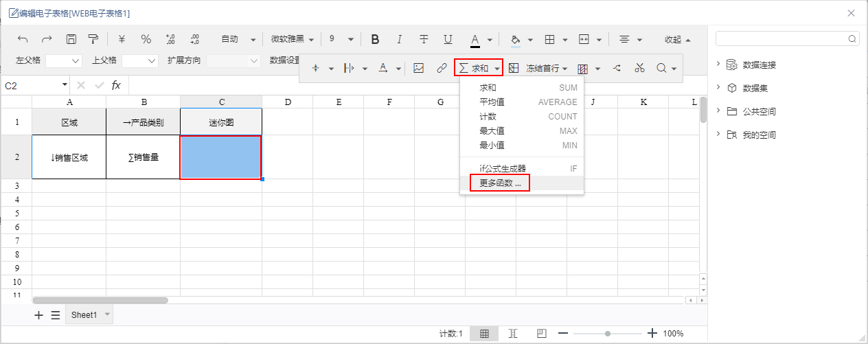Screen dimensions: 868x344
Task: Select 最小值 MIN menu item
Action: pyautogui.click(x=522, y=146)
